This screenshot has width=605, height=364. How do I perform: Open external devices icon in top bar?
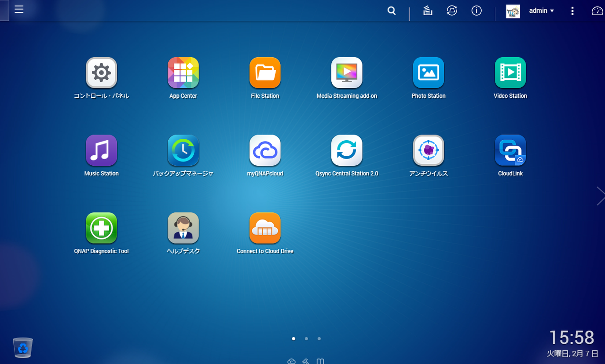[x=452, y=10]
